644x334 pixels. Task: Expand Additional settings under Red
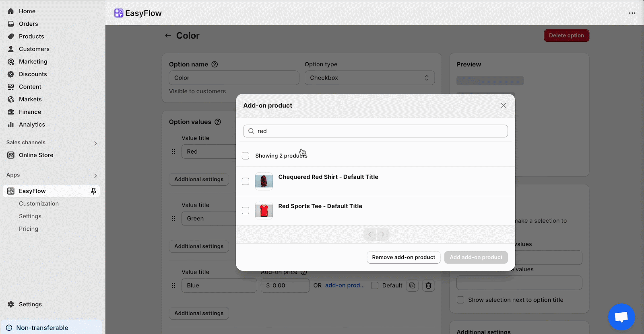coord(199,179)
